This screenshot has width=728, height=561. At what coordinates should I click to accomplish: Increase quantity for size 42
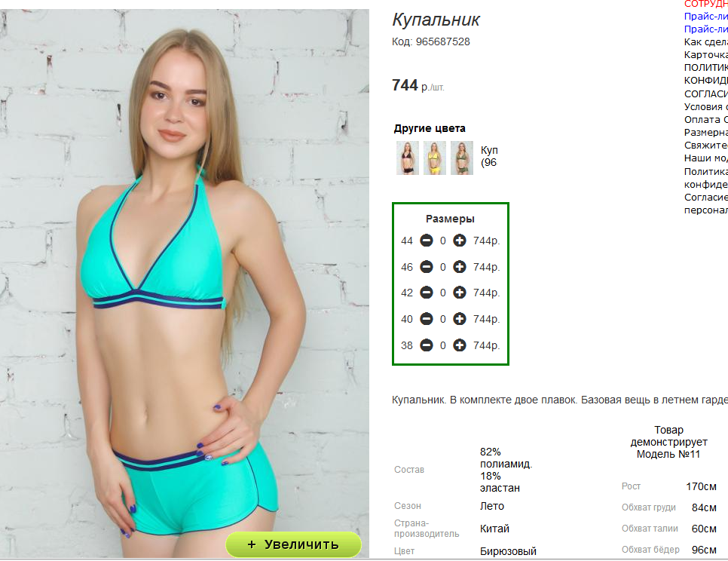click(x=460, y=293)
